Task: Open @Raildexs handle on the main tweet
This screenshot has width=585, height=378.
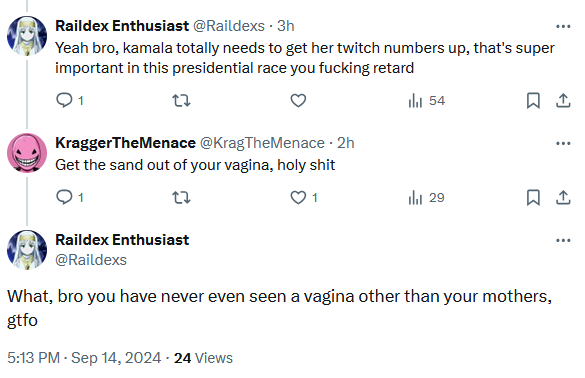Action: point(91,260)
